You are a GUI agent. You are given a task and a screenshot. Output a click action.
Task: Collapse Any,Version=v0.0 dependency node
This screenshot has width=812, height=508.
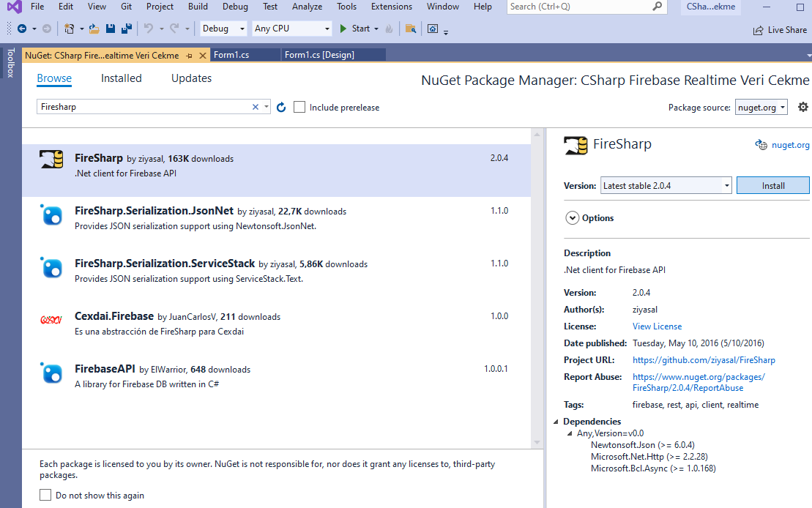(x=570, y=433)
